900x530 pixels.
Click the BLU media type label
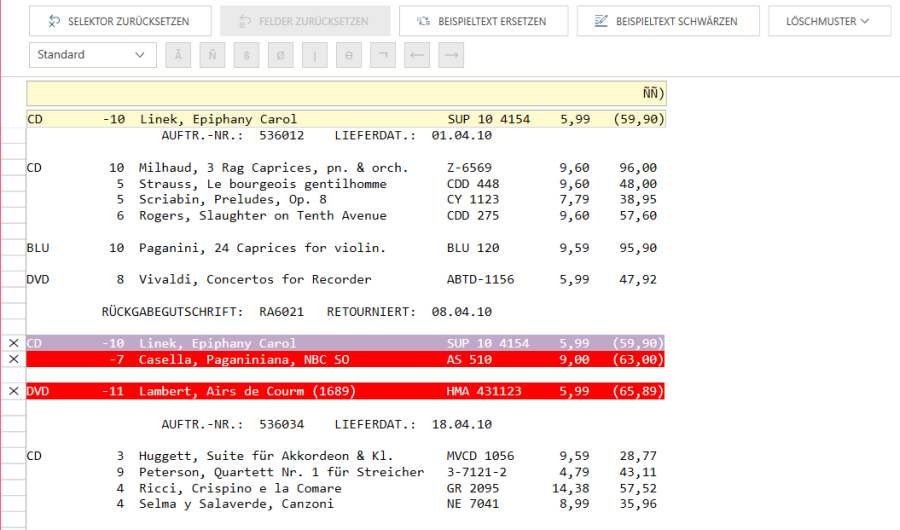(38, 247)
